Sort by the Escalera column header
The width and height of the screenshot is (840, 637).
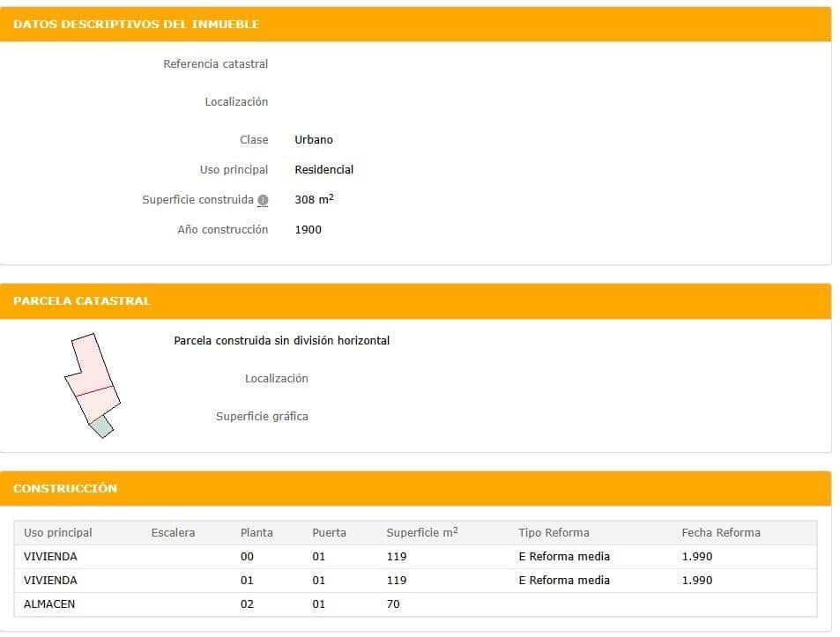(173, 532)
